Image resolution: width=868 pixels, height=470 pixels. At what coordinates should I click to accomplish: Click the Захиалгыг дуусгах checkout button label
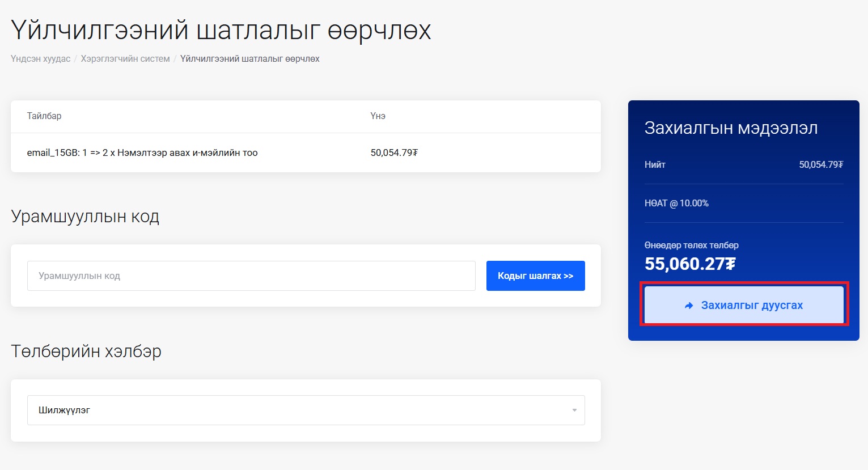coord(752,306)
